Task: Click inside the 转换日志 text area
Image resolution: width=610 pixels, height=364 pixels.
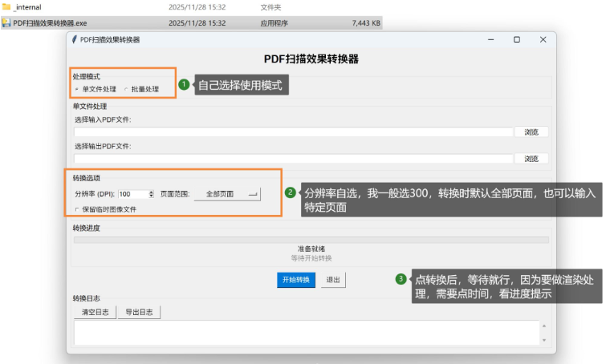Action: pyautogui.click(x=307, y=333)
